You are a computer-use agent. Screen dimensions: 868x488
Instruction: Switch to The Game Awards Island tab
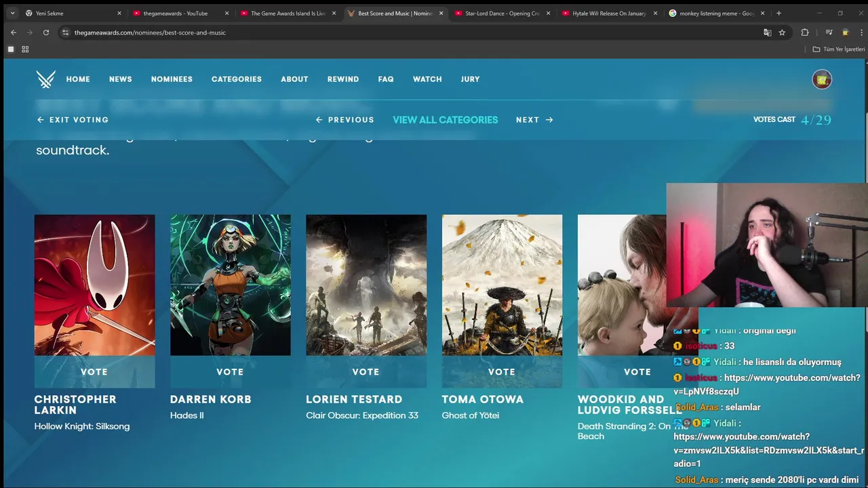click(288, 13)
